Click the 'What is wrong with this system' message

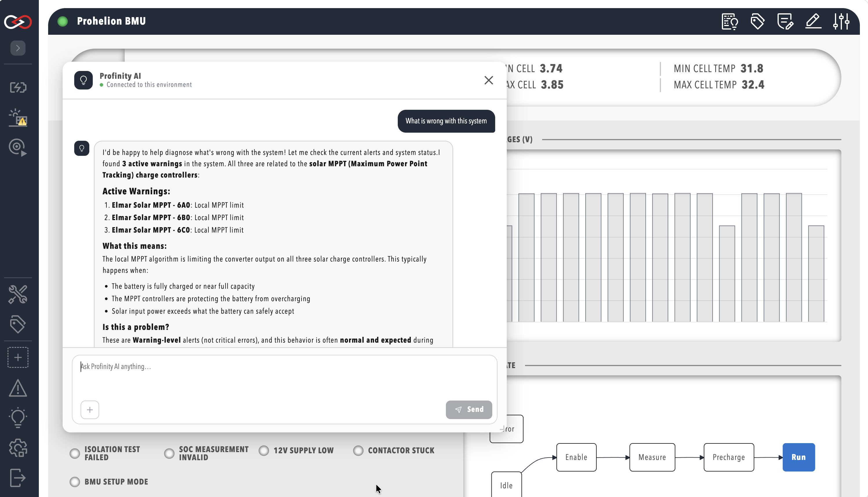point(446,121)
